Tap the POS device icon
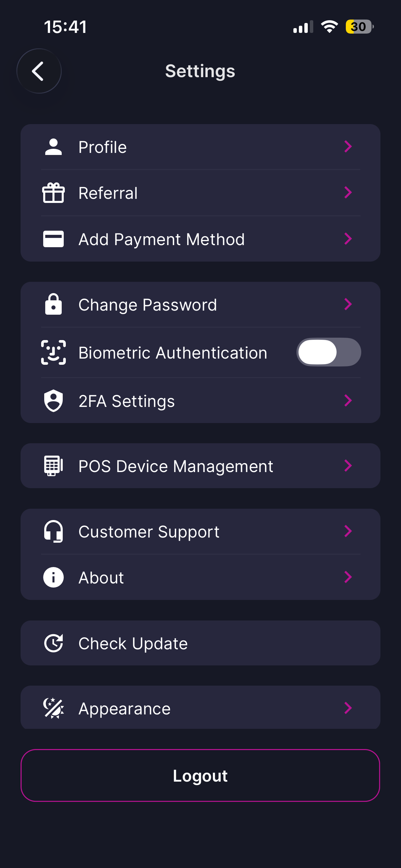Screen dimensions: 401x868 [53, 466]
